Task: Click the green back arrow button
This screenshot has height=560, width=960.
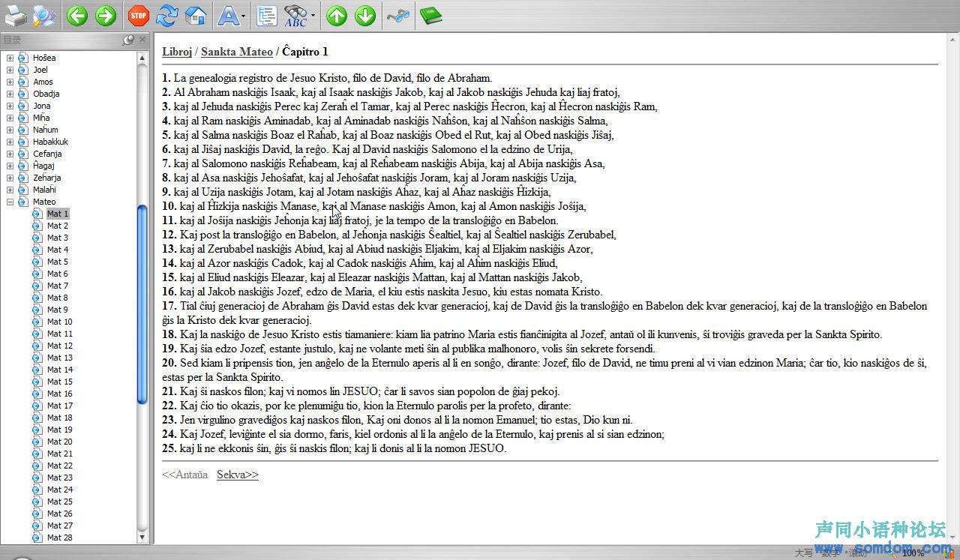Action: coord(77,15)
